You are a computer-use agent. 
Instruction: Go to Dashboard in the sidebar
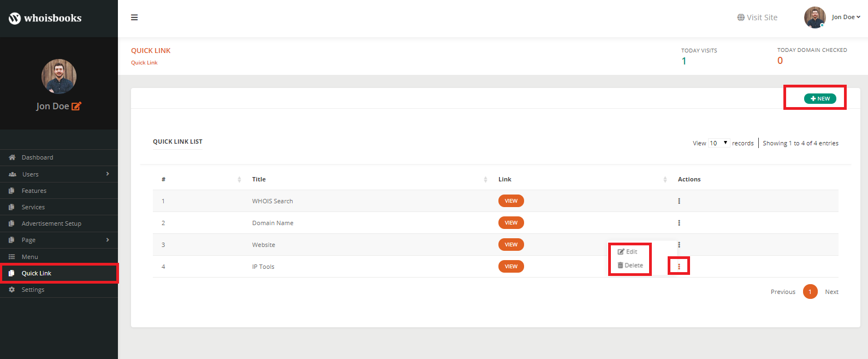[37, 157]
